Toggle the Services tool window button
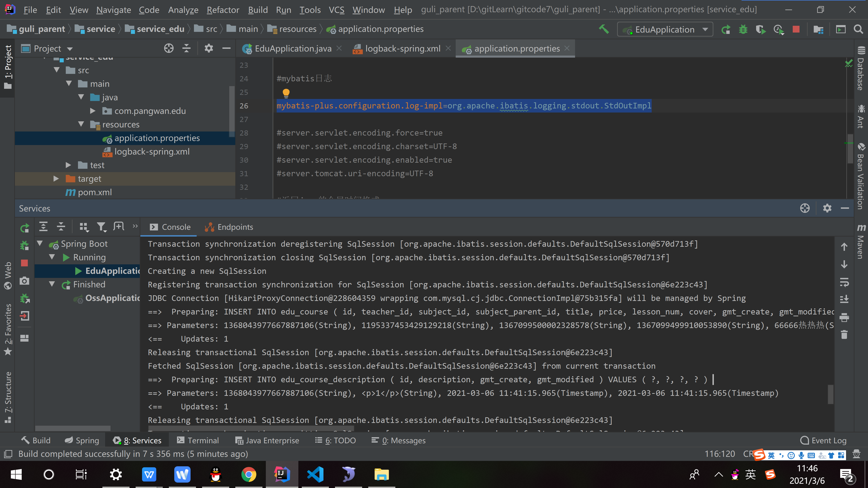This screenshot has width=868, height=488. click(137, 440)
